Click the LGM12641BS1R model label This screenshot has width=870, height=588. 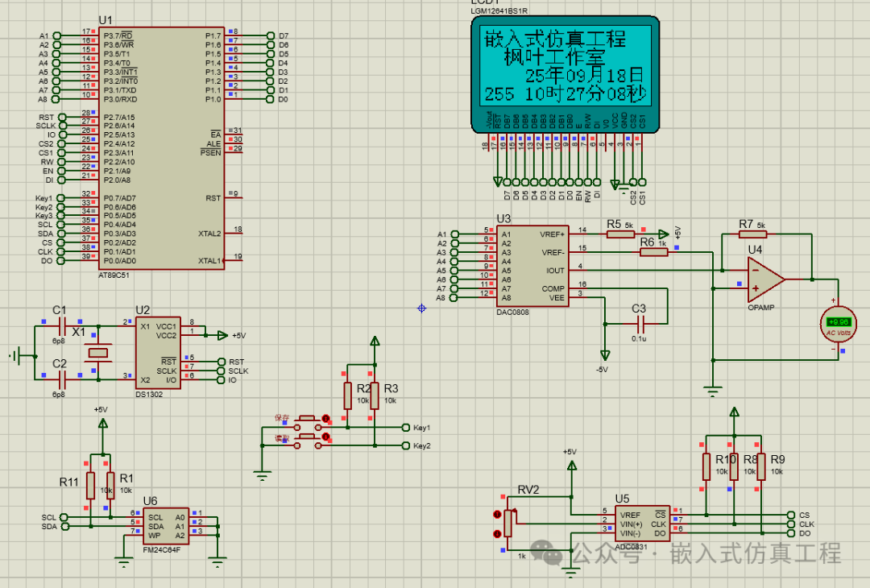click(499, 11)
